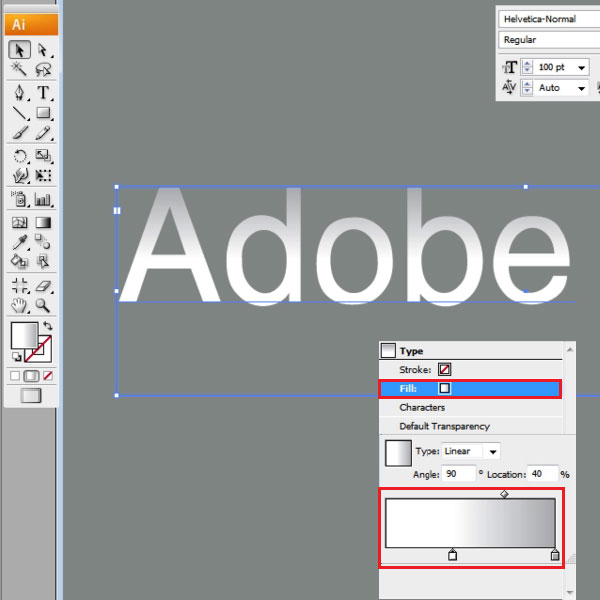600x600 pixels.
Task: Click the Swap Fill and Stroke arrow
Action: (48, 326)
